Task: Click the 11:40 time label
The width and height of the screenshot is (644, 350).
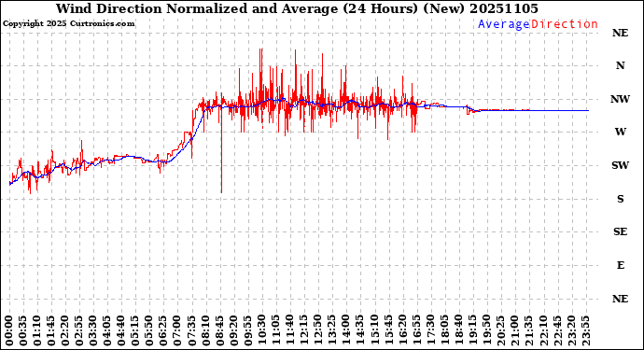Action: [x=290, y=331]
